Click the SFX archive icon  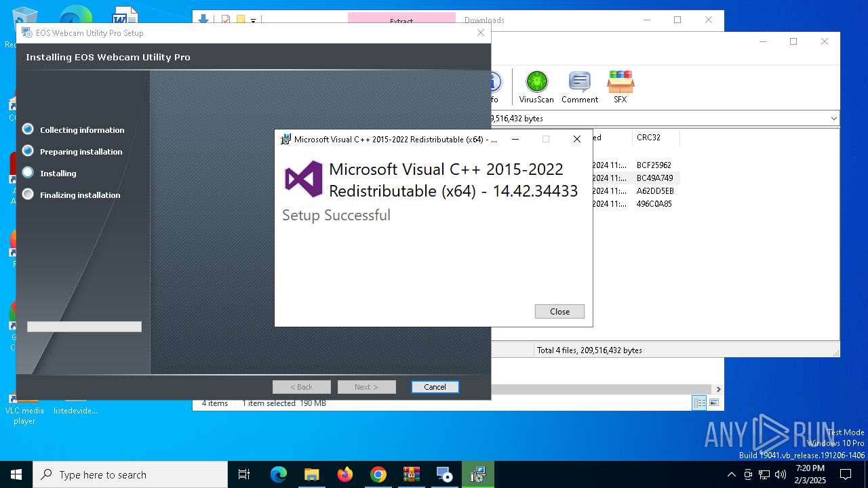(620, 87)
